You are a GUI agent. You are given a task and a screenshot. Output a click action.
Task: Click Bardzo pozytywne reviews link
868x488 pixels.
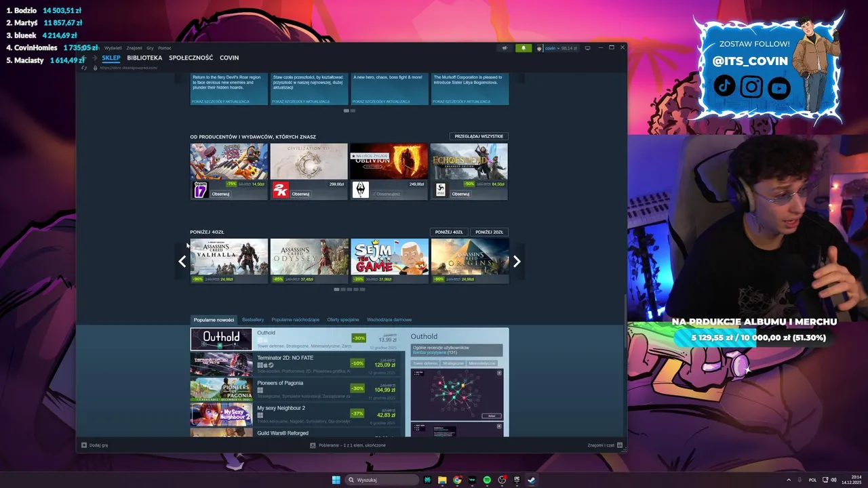coord(430,352)
